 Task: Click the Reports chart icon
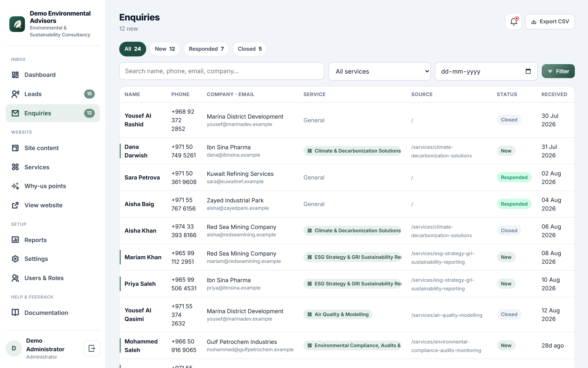pyautogui.click(x=15, y=240)
